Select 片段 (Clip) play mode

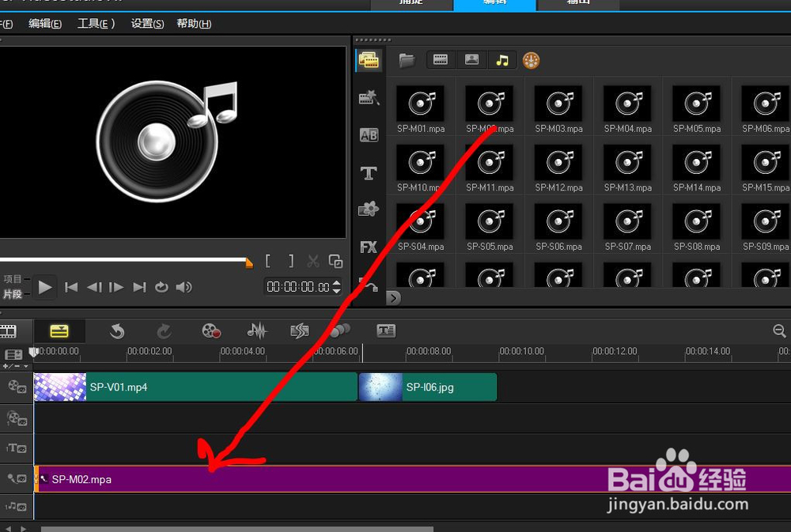[13, 294]
